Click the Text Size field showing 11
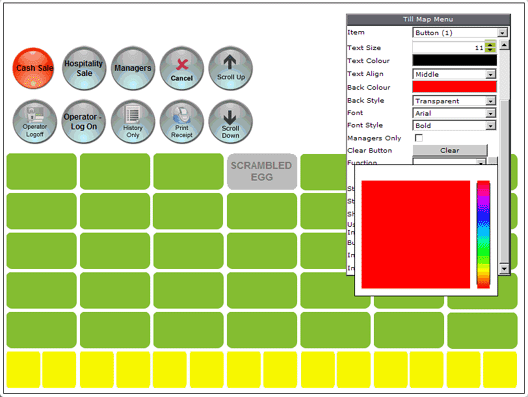The image size is (528, 397). (x=448, y=47)
